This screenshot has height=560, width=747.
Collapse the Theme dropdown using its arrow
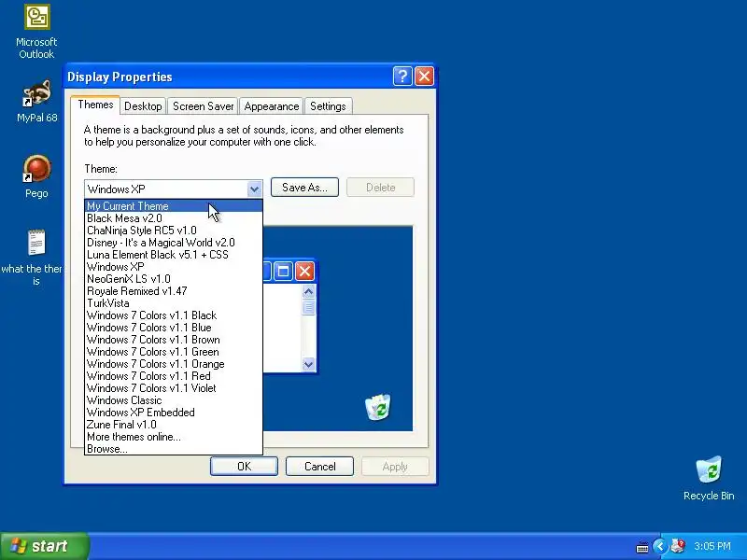(x=254, y=189)
